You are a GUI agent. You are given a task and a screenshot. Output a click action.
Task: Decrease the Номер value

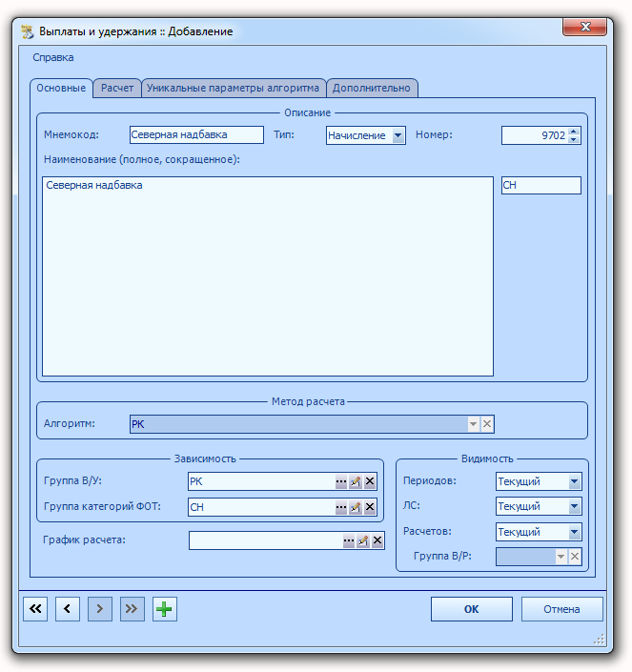tap(574, 139)
